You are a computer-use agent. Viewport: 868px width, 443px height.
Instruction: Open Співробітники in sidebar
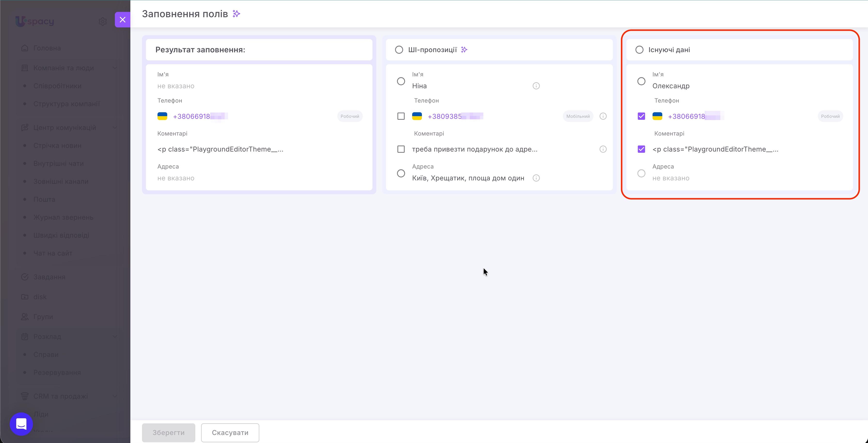(57, 86)
